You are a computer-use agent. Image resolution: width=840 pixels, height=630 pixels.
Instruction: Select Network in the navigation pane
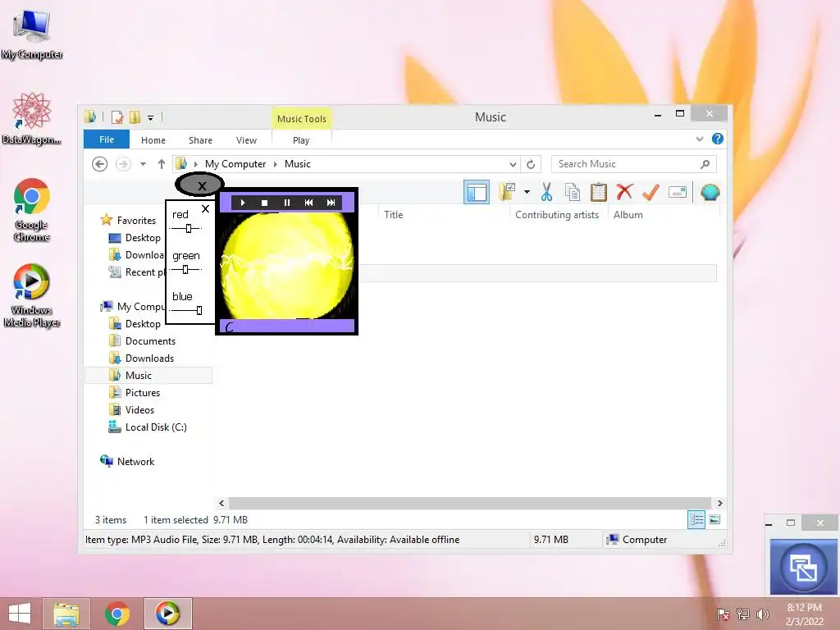tap(135, 461)
